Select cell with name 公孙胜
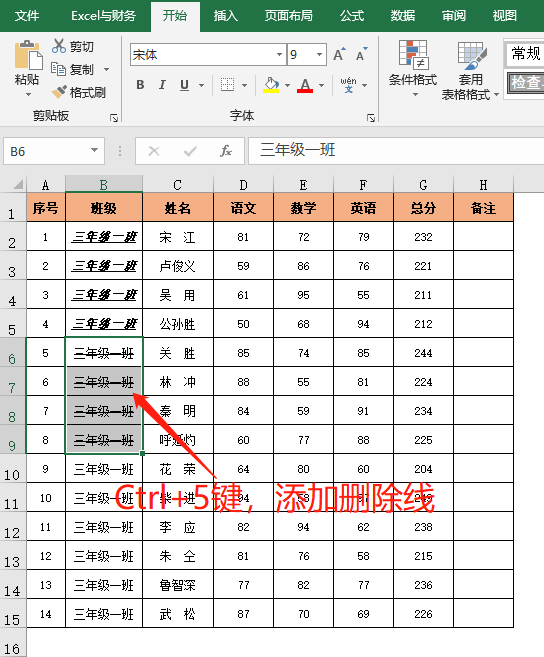Viewport: 544px width, 657px height. click(178, 324)
